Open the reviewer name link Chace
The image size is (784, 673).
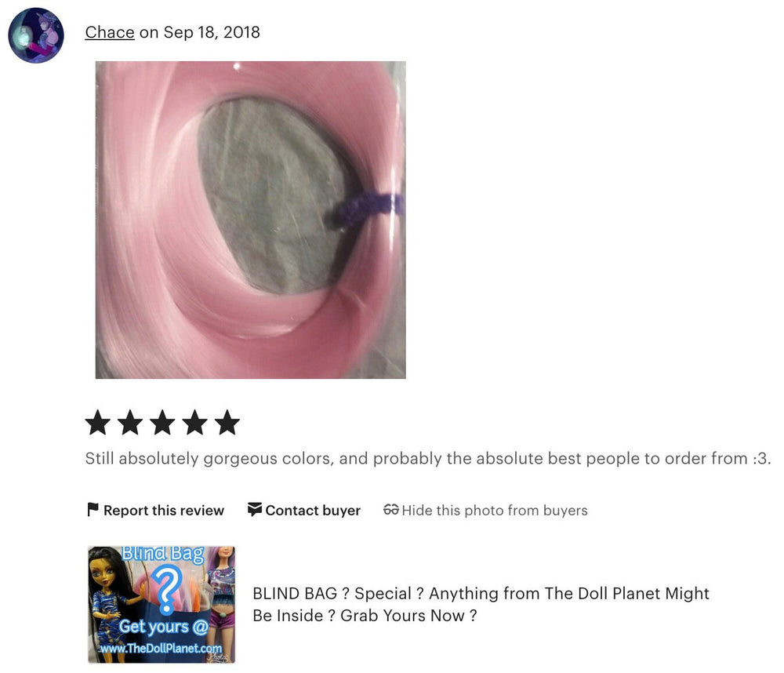pyautogui.click(x=110, y=32)
